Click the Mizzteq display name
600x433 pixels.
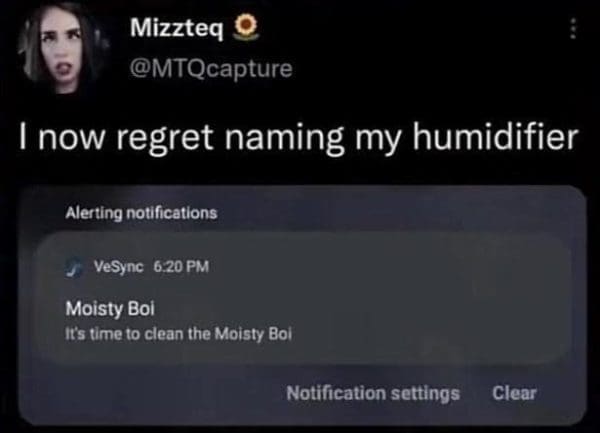click(x=176, y=28)
